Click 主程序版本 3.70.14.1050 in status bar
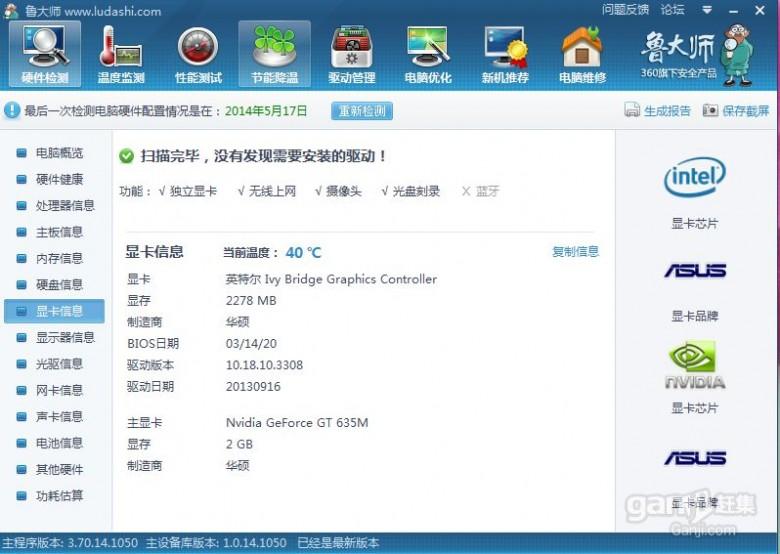The height and width of the screenshot is (554, 780). [x=70, y=543]
